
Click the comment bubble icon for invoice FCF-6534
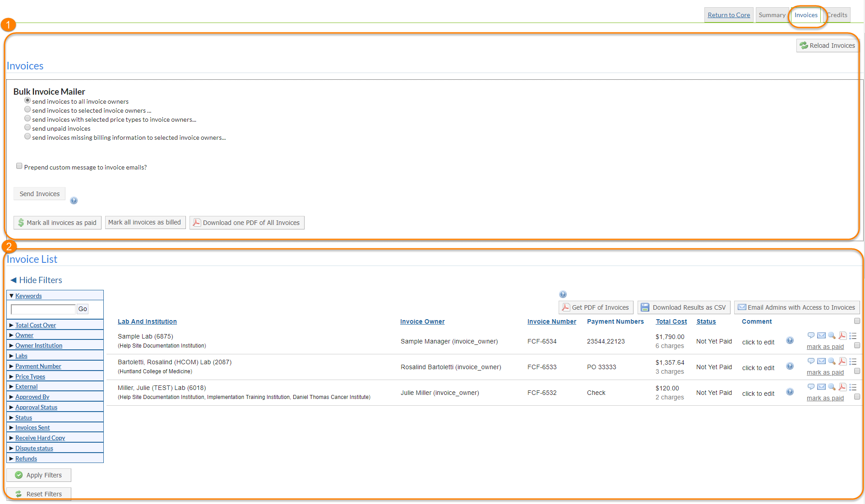(x=811, y=335)
